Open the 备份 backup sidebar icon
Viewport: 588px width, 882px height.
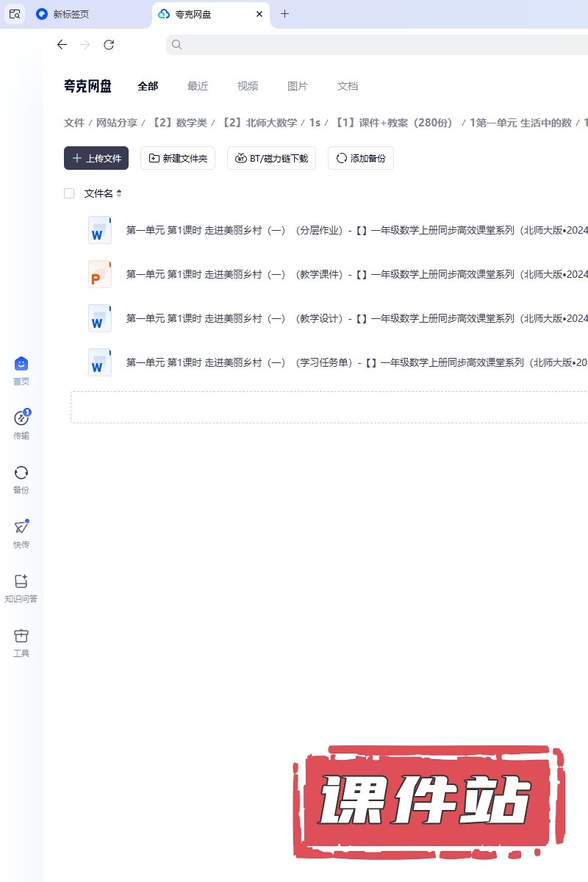click(21, 473)
